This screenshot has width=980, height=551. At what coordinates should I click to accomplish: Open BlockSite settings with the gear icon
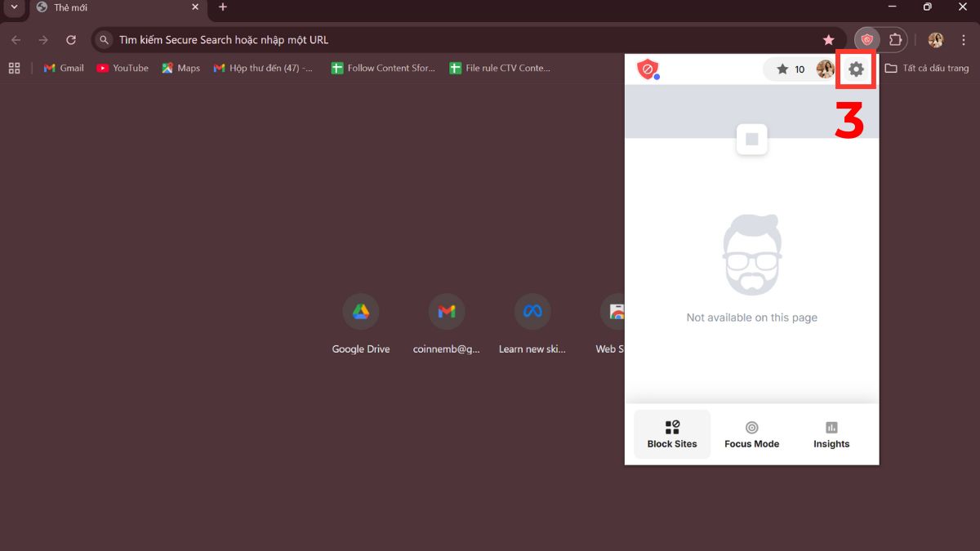(855, 69)
